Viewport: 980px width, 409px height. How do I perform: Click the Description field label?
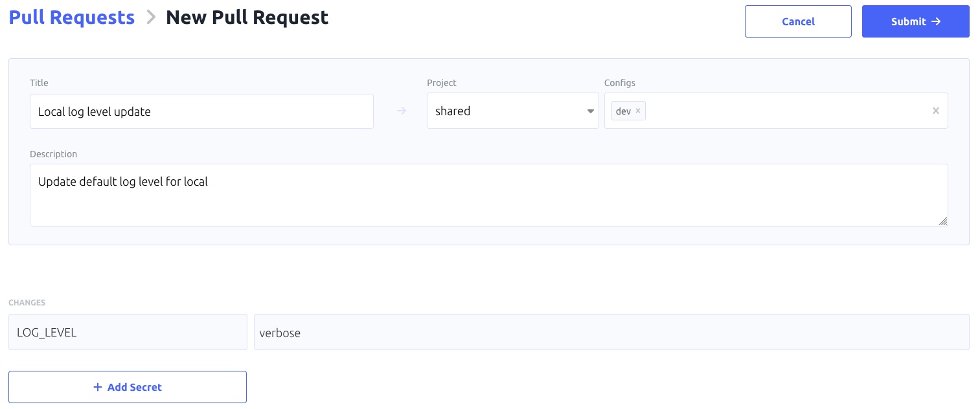pos(53,154)
